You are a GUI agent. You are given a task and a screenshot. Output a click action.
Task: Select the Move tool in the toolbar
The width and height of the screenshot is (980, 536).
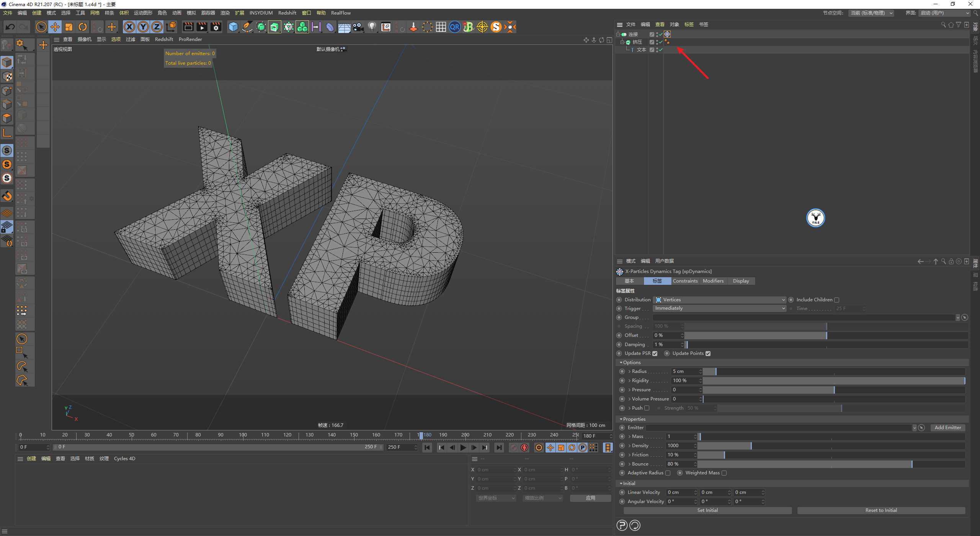pyautogui.click(x=55, y=27)
